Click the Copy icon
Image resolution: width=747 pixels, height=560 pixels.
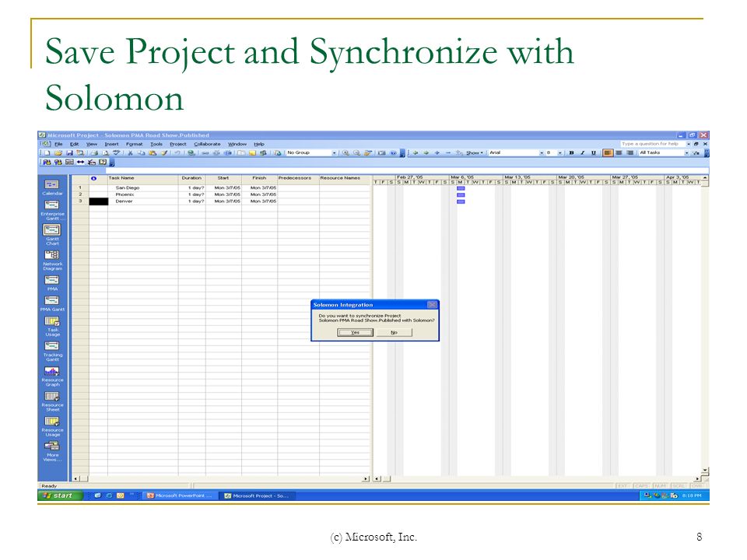[x=141, y=153]
